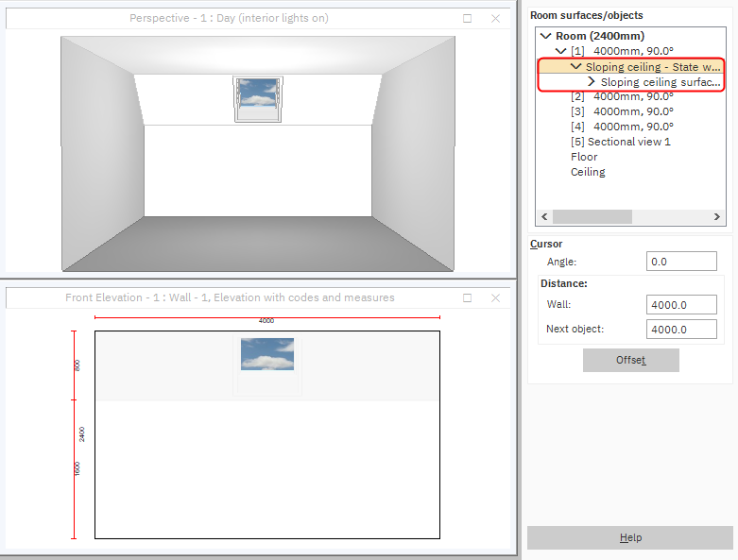The height and width of the screenshot is (560, 738).
Task: Select wall [4] 4000mm in tree
Action: pyautogui.click(x=622, y=127)
